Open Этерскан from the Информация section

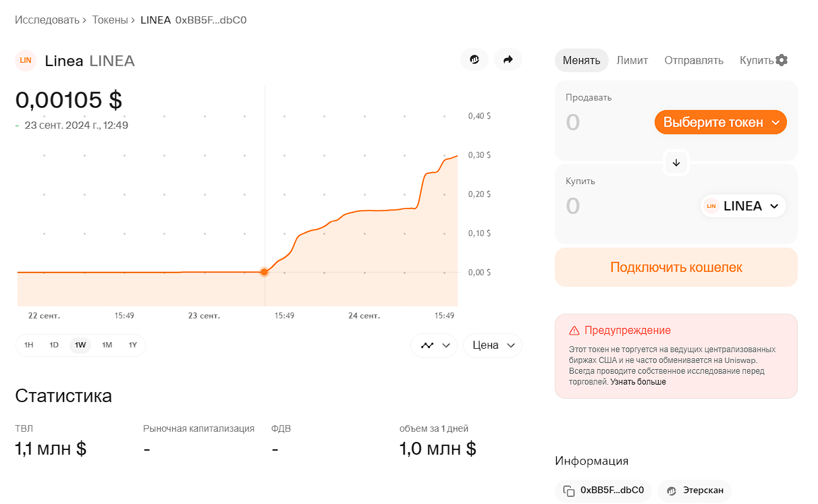pyautogui.click(x=694, y=491)
